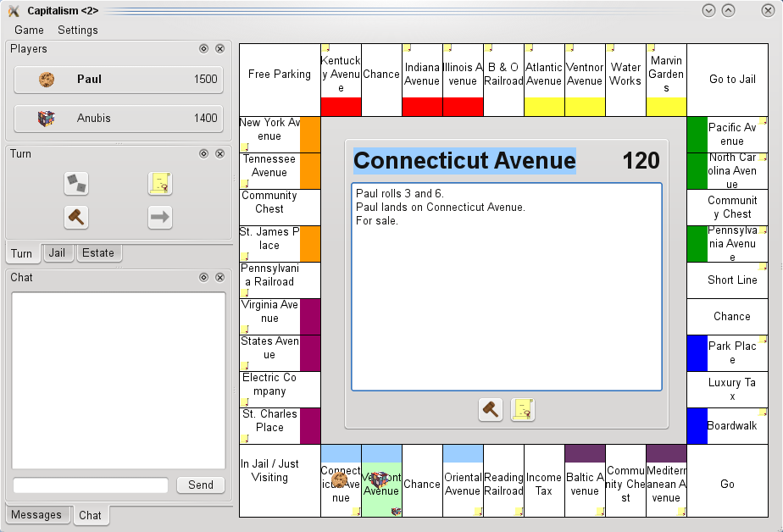Auction Connecticut Avenue using center gavel icon
This screenshot has height=532, width=783.
(491, 410)
